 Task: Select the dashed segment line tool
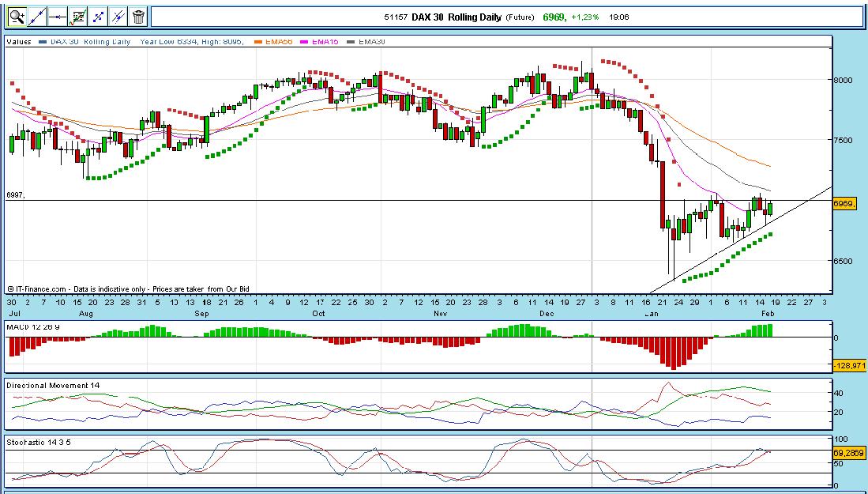click(x=98, y=17)
